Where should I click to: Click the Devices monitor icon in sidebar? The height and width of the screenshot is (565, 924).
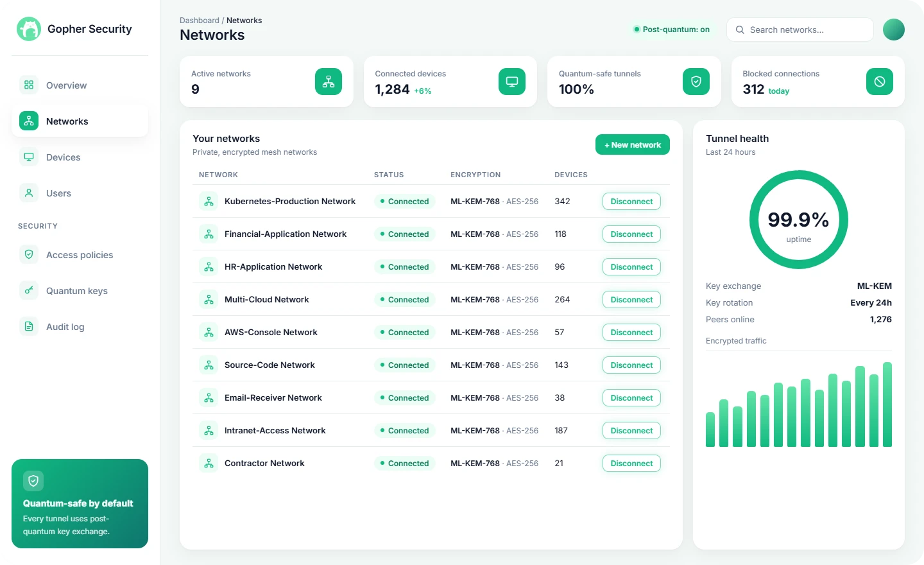[x=29, y=157]
